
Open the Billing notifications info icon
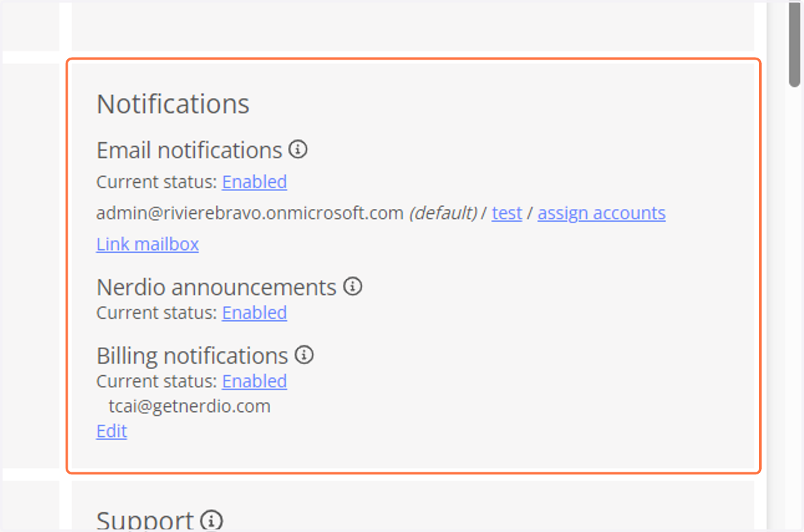[304, 354]
